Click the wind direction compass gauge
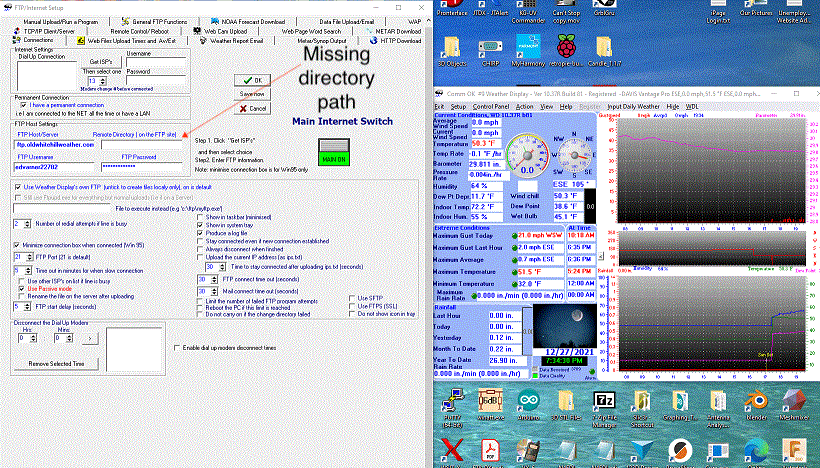 pos(574,155)
